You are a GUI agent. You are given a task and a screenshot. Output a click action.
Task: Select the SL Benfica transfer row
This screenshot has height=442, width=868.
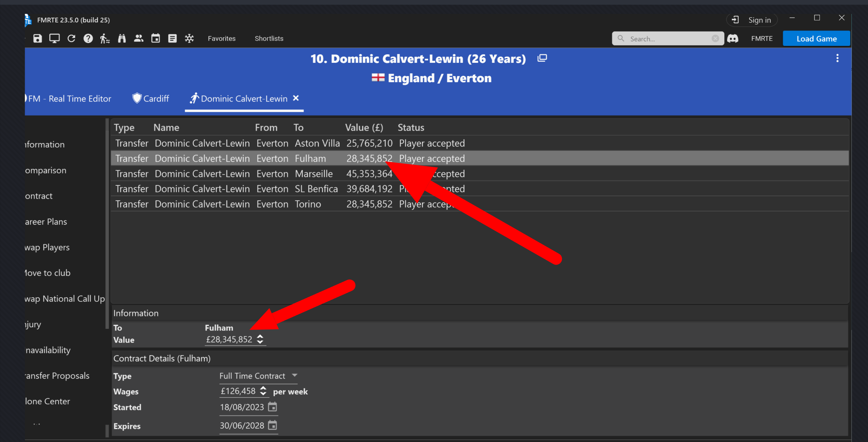pyautogui.click(x=480, y=189)
